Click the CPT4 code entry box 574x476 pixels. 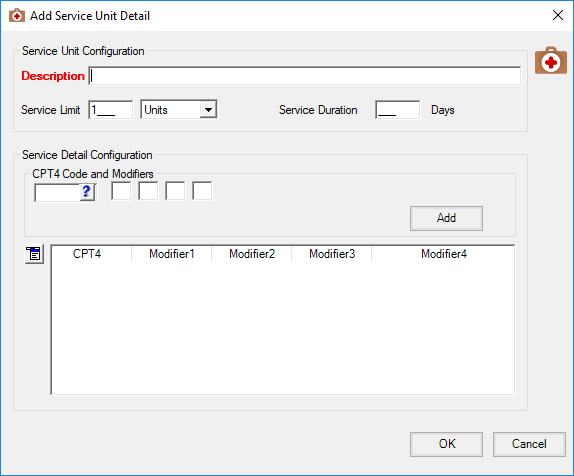tap(57, 192)
